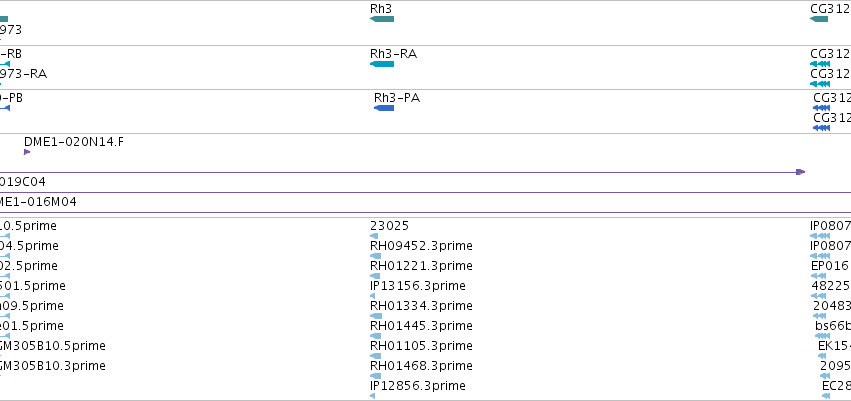Select the Rh3-PA protein arrow
The image size is (851, 401).
[x=384, y=108]
